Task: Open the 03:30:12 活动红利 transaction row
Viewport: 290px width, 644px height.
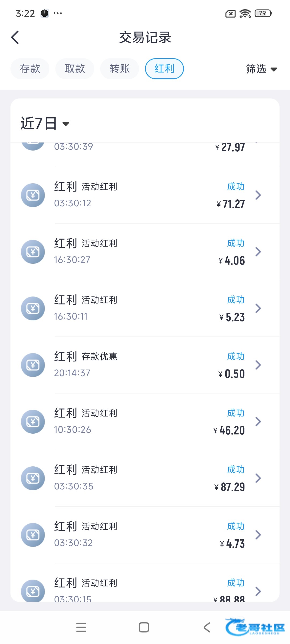Action: pos(145,195)
